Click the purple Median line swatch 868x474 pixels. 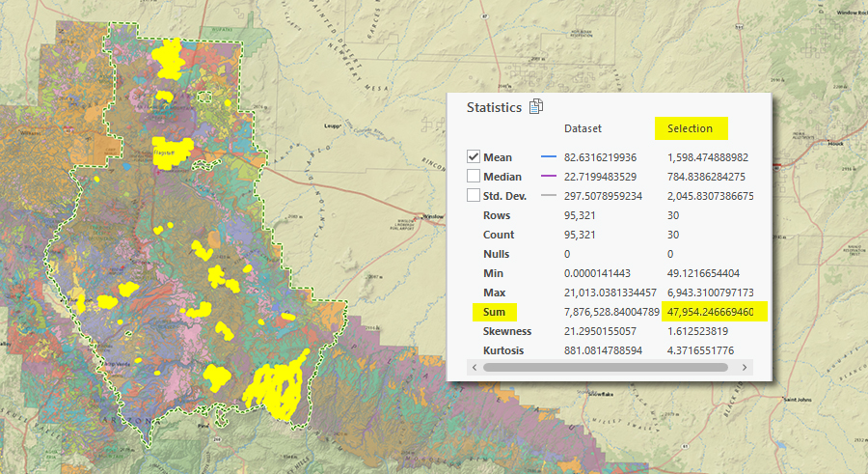coord(548,177)
